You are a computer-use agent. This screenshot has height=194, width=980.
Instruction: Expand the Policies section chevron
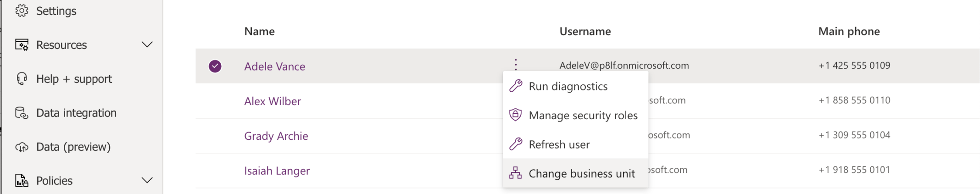tap(147, 180)
